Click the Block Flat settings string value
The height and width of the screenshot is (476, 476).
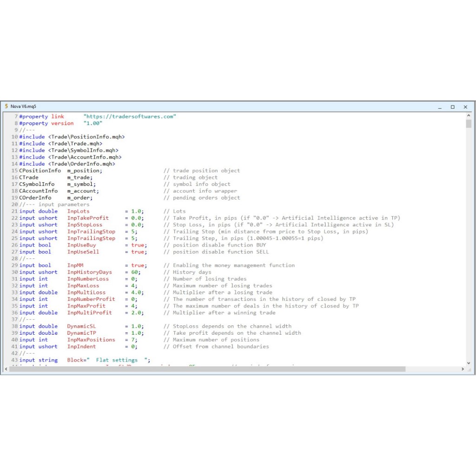point(121,360)
